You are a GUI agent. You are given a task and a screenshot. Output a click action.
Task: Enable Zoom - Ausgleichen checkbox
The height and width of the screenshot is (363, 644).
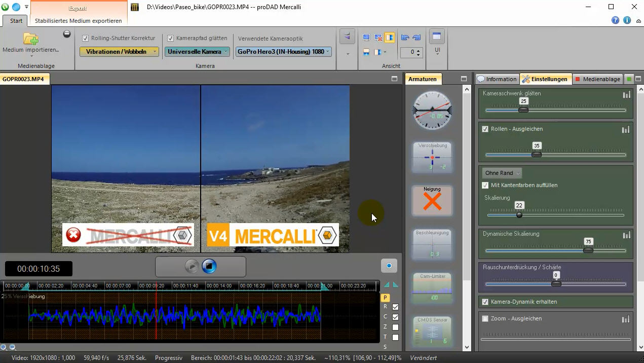(485, 319)
